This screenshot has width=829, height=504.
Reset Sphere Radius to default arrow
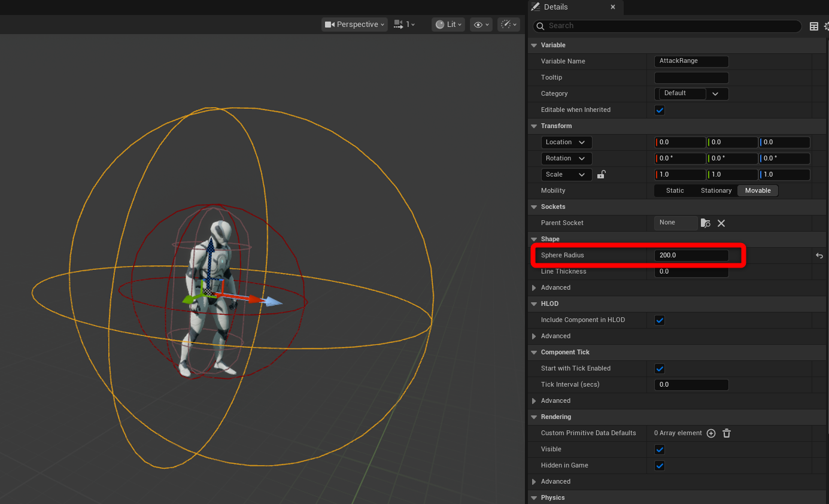[819, 256]
